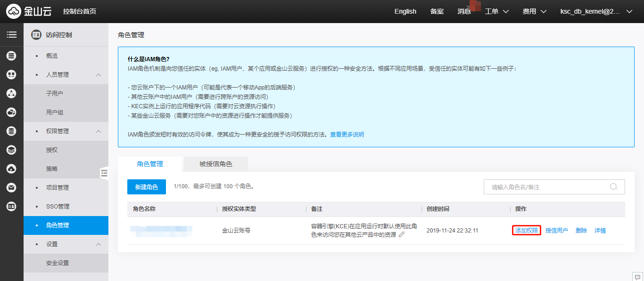The width and height of the screenshot is (644, 281).
Task: Select 子用户 in the sidebar menu
Action: (x=55, y=94)
